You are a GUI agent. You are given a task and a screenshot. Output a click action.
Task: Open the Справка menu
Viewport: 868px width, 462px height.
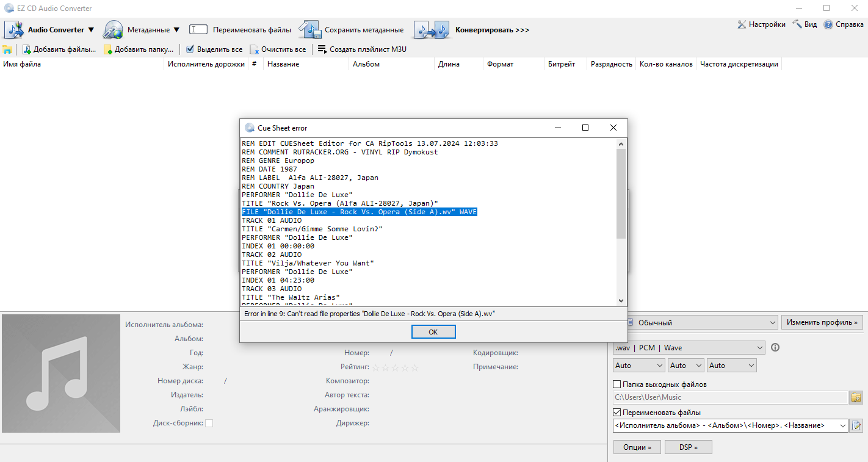[843, 24]
